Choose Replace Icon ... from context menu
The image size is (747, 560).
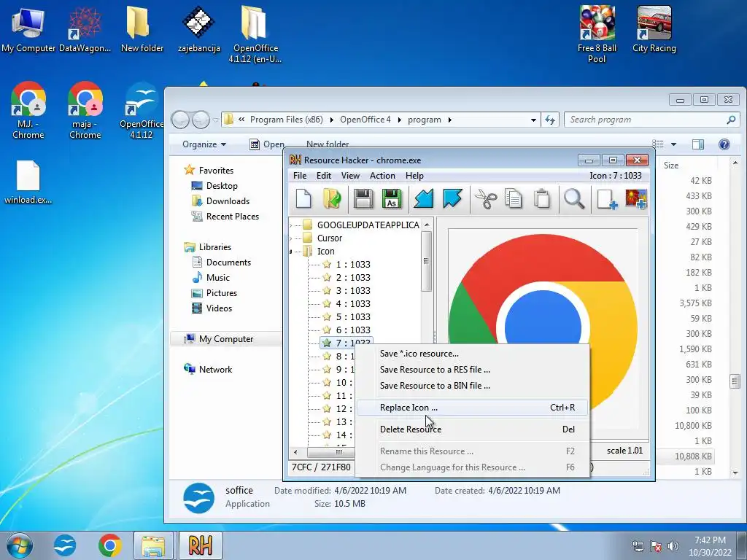point(472,408)
